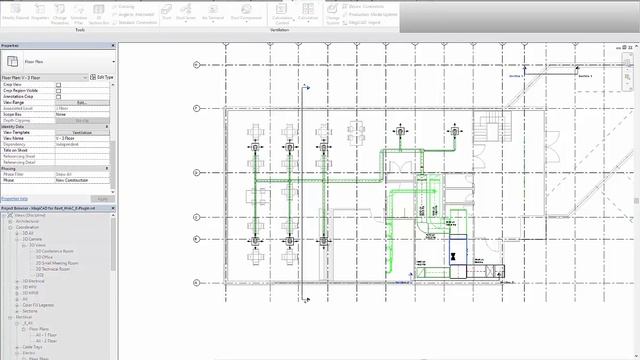Toggle the Annotation Crop checkbox
The image size is (640, 360).
58,97
